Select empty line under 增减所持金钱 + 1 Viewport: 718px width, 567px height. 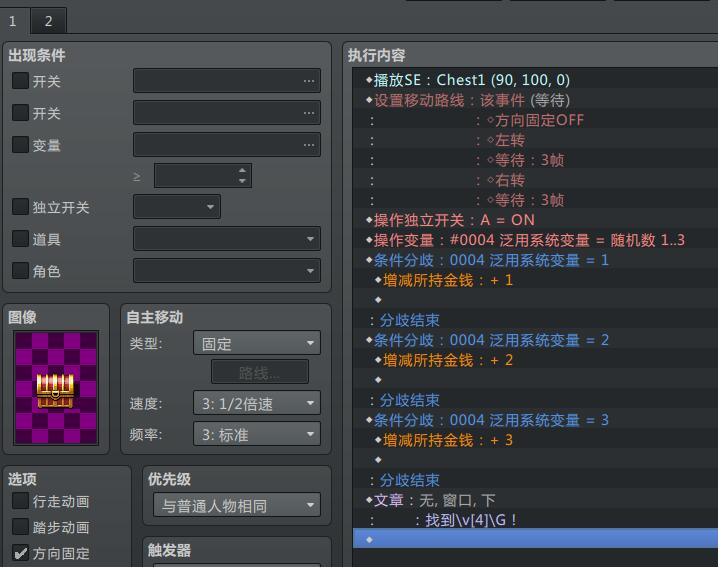tap(535, 300)
